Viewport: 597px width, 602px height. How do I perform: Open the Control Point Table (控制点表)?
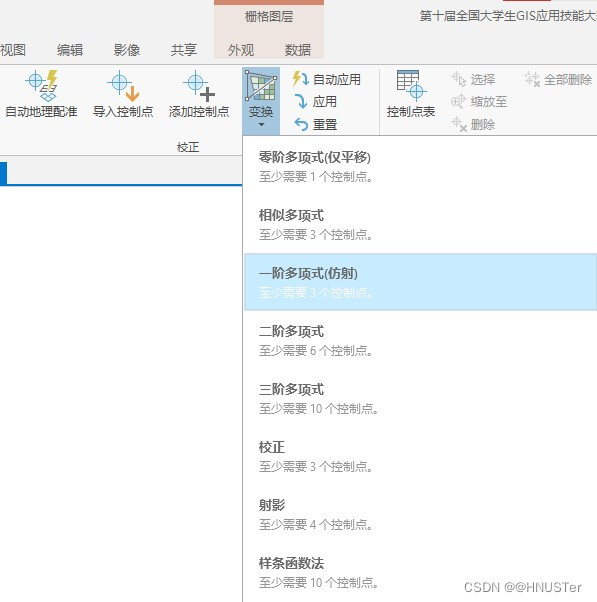pos(411,94)
